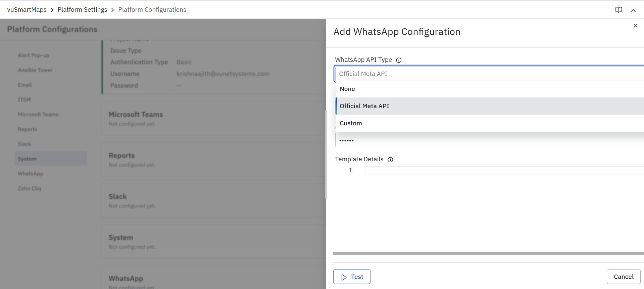Pick Custom from the dropdown options
The width and height of the screenshot is (644, 289).
351,123
